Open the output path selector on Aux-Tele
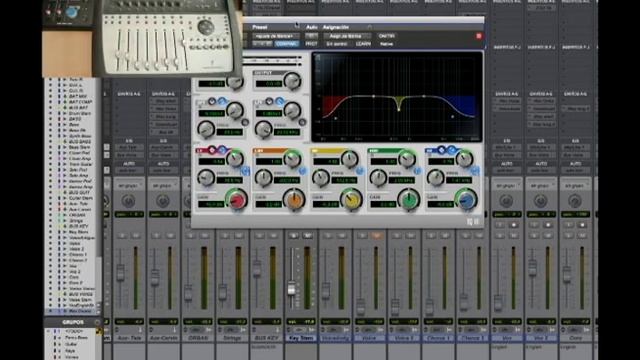 click(128, 155)
